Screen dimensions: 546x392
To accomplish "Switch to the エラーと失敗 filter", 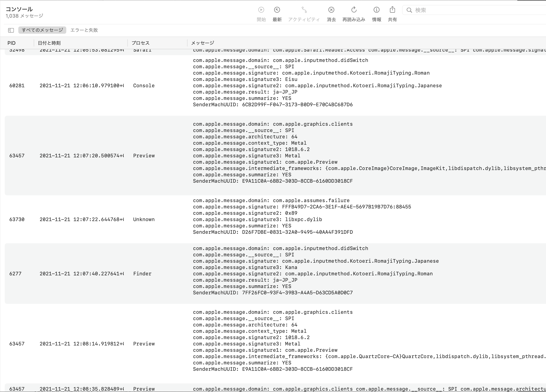I will tap(84, 30).
